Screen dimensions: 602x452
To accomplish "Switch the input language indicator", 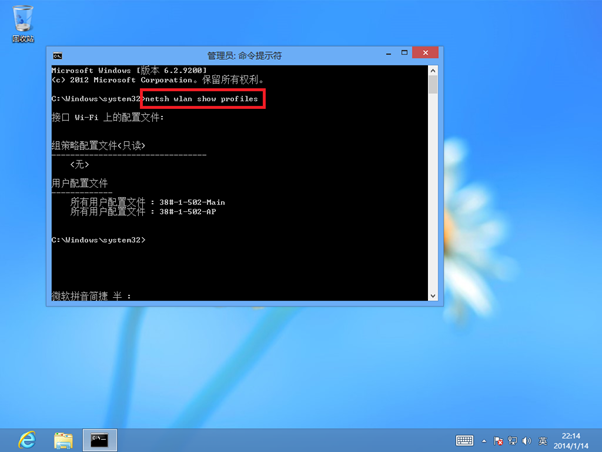I will pos(542,441).
